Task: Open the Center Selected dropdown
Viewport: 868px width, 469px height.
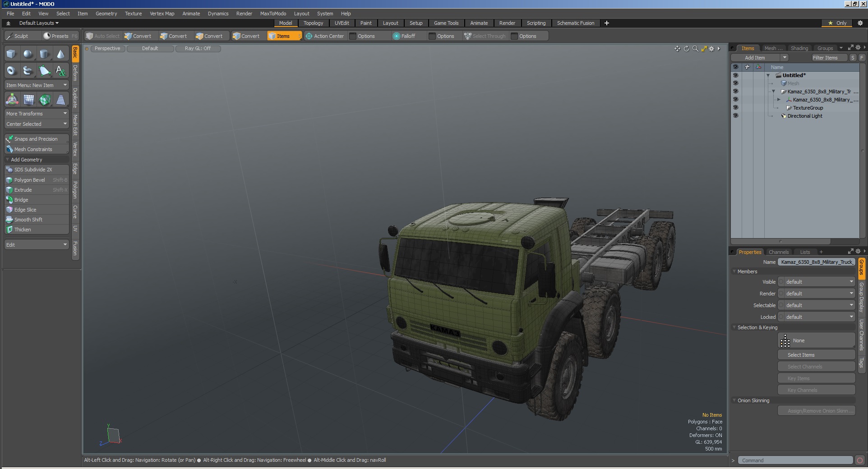Action: [x=37, y=124]
